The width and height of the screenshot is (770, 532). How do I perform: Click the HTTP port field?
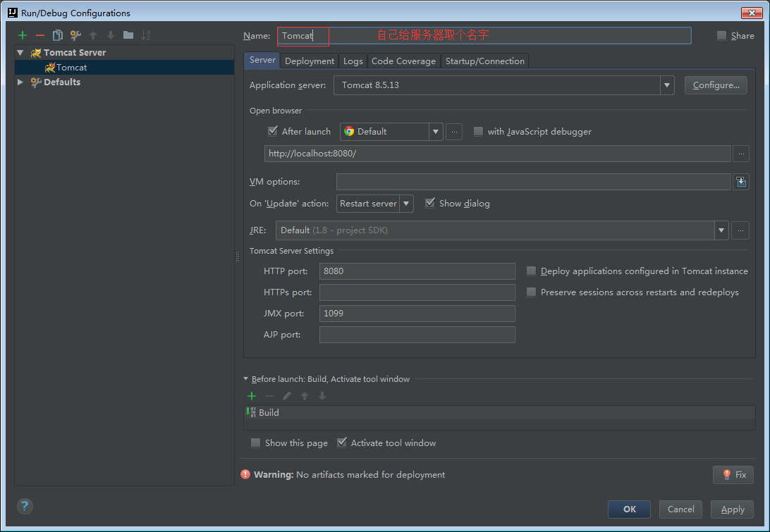pyautogui.click(x=417, y=271)
